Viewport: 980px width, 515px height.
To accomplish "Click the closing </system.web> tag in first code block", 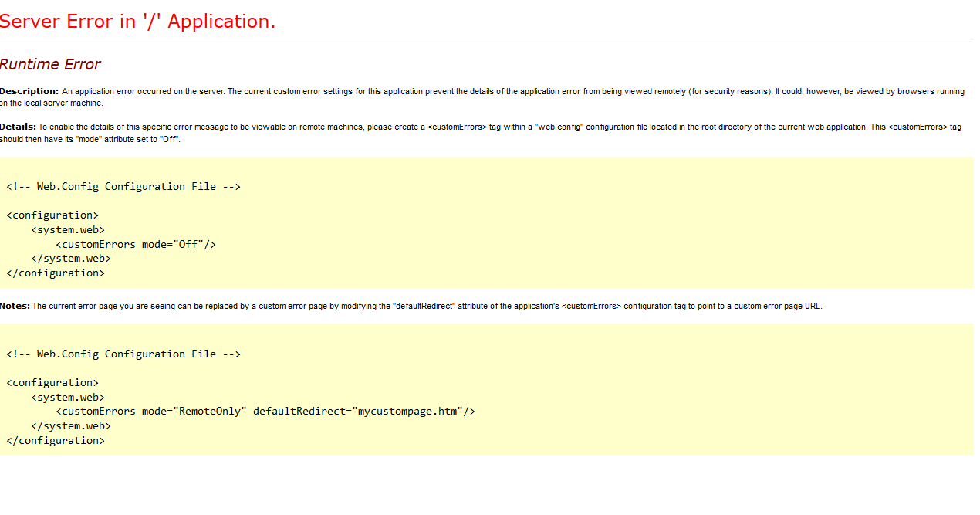I will (x=71, y=259).
